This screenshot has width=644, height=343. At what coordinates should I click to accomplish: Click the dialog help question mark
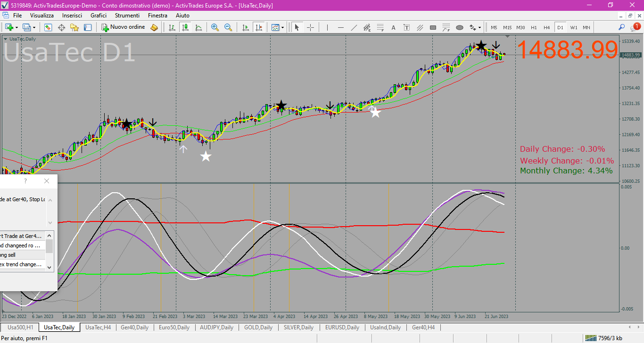pos(25,181)
